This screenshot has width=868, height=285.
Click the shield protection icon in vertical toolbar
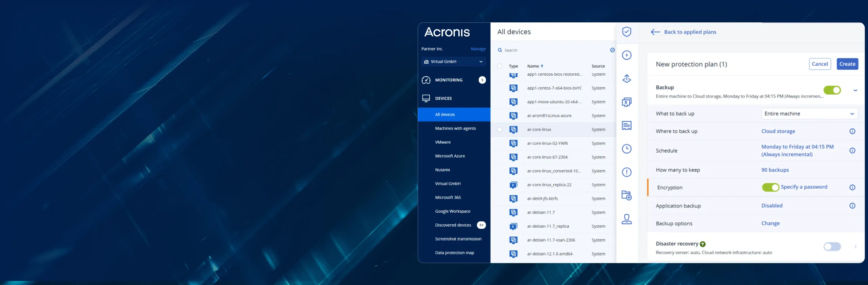(x=626, y=32)
